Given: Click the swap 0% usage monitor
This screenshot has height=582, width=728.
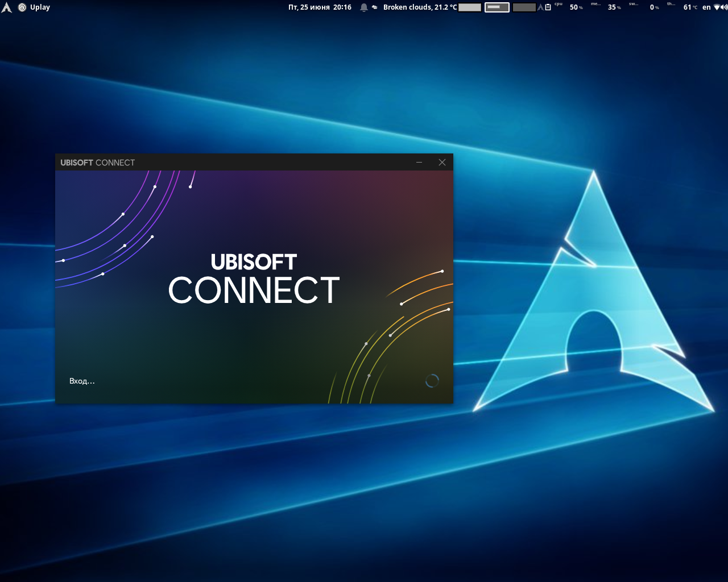Looking at the screenshot, I should click(644, 7).
